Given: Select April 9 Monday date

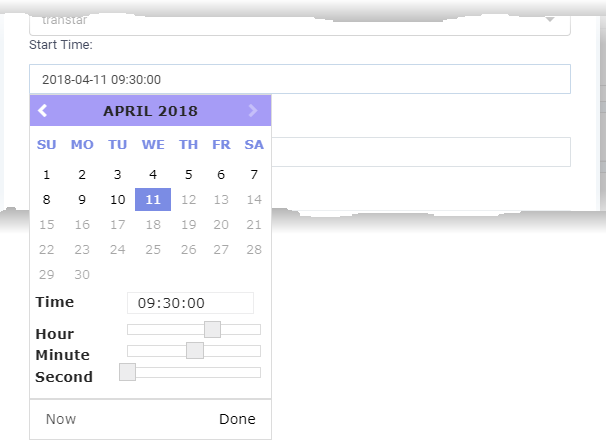Looking at the screenshot, I should coord(82,199).
